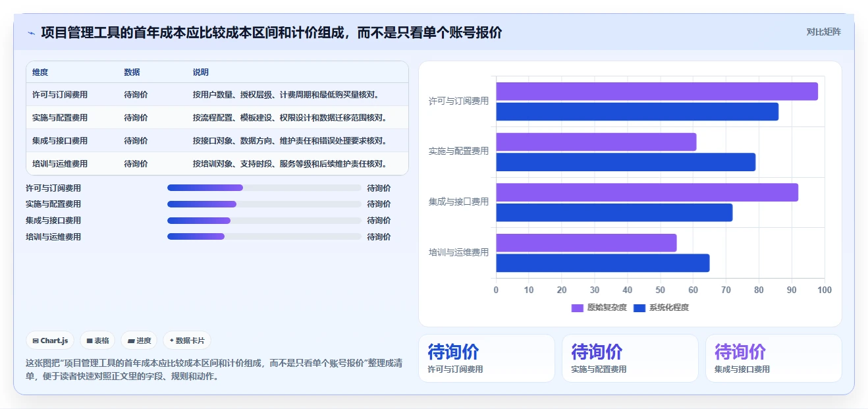
Task: Toggle the 原始复杂度 legend color box
Action: (578, 308)
